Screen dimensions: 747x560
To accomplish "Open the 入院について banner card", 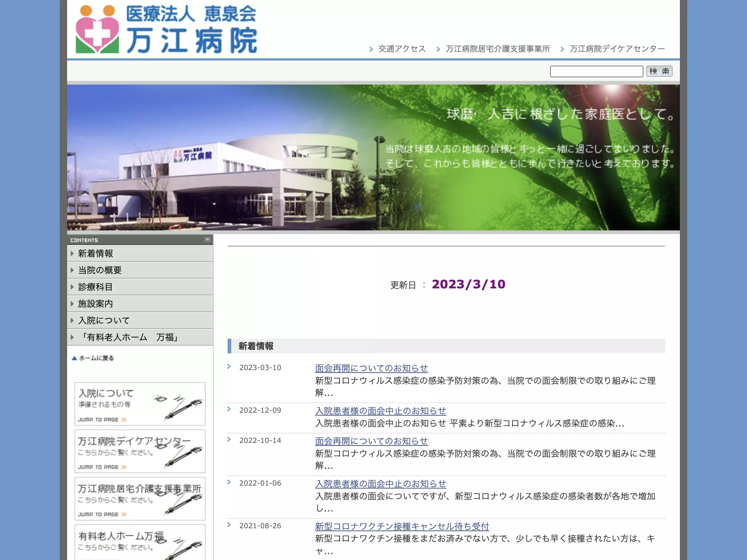I will (140, 404).
